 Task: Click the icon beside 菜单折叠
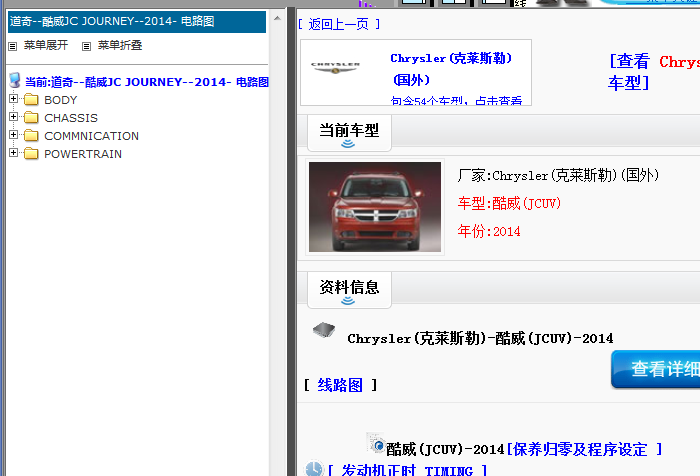tap(87, 46)
